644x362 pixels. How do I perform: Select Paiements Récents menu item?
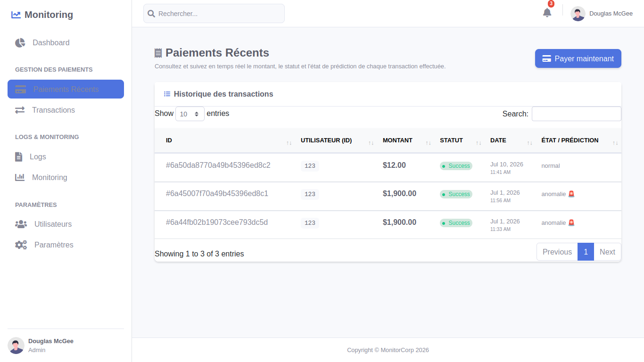tap(66, 89)
